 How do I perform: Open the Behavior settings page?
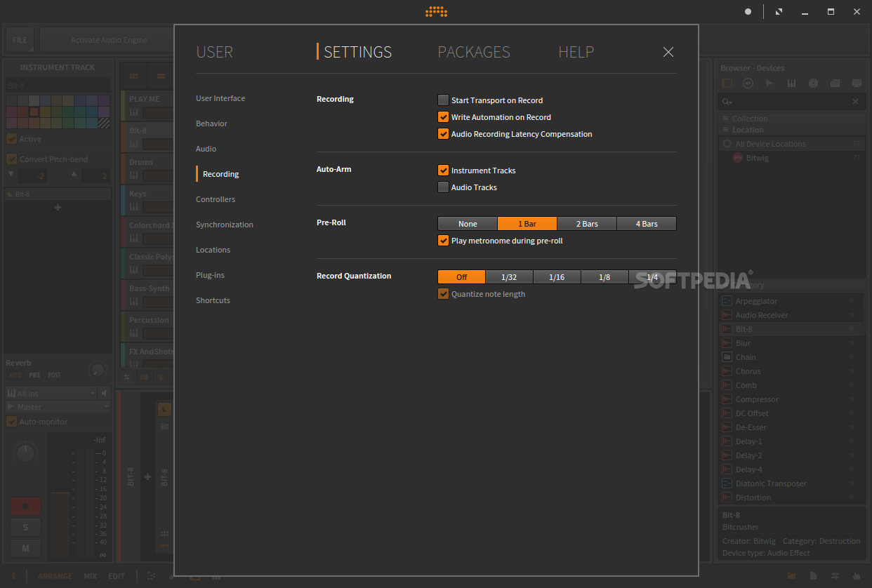(211, 123)
